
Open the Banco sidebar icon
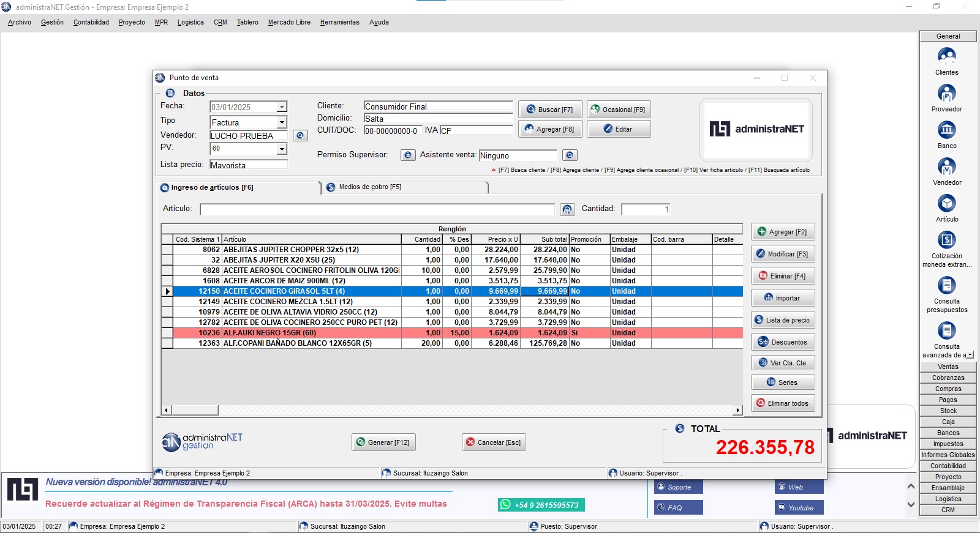946,130
